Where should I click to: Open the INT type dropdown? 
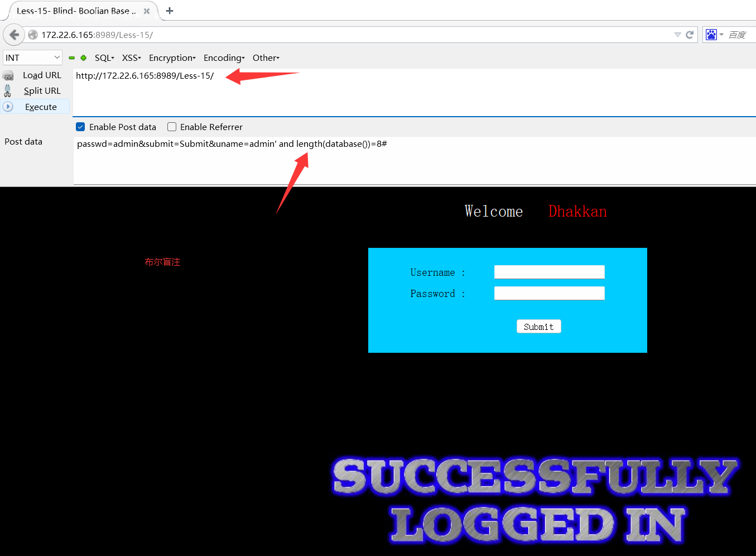(x=33, y=57)
